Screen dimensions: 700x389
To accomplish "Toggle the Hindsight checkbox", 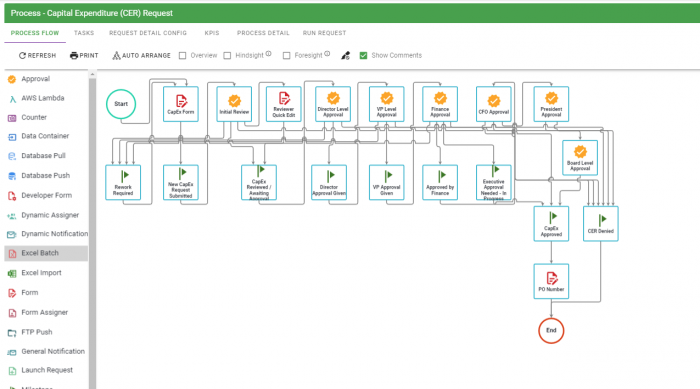I will 227,55.
